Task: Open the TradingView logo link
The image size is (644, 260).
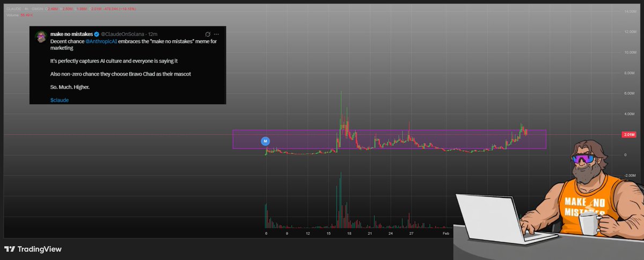Action: tap(33, 249)
